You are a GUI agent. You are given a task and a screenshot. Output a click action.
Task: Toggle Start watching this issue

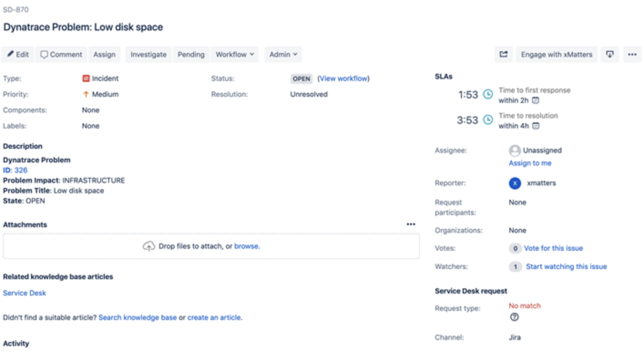click(x=566, y=266)
